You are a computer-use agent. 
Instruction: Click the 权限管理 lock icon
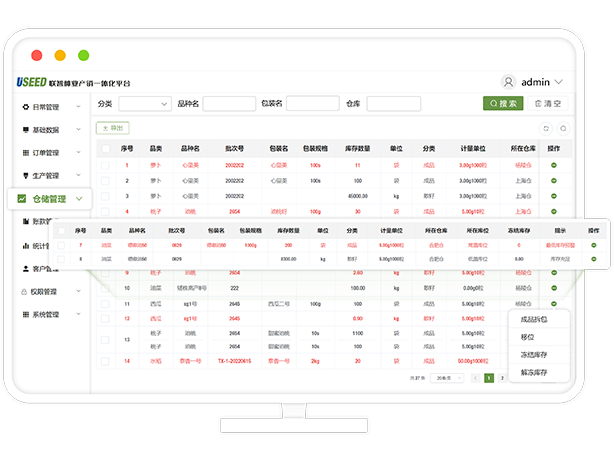24,291
